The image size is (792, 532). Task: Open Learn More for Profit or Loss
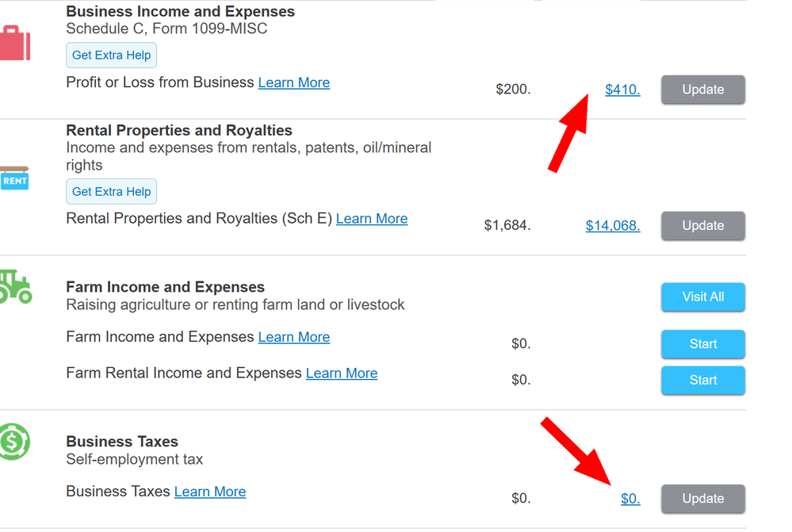click(293, 82)
